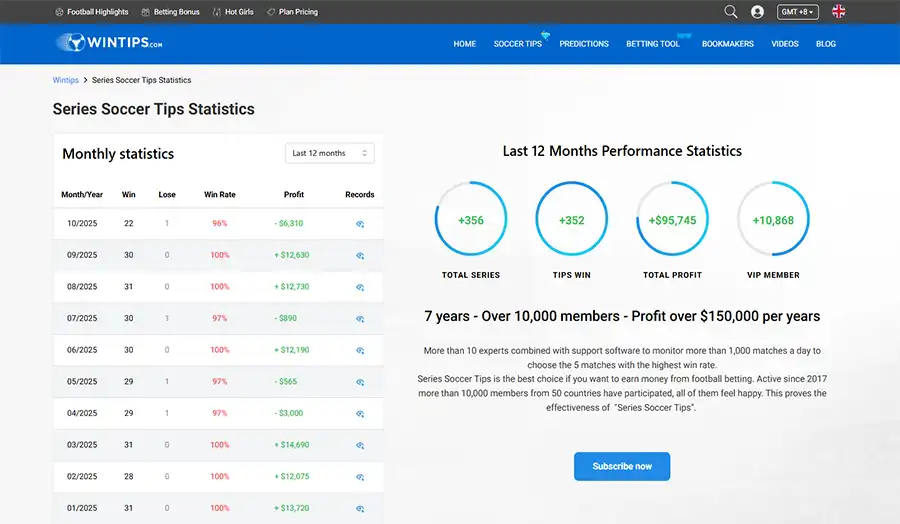View records icon for 05/2025 row

[x=360, y=382]
